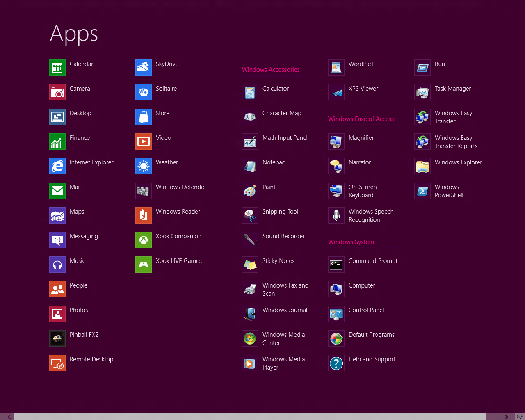Click the Task Manager text label
Image resolution: width=525 pixels, height=420 pixels.
click(x=453, y=89)
